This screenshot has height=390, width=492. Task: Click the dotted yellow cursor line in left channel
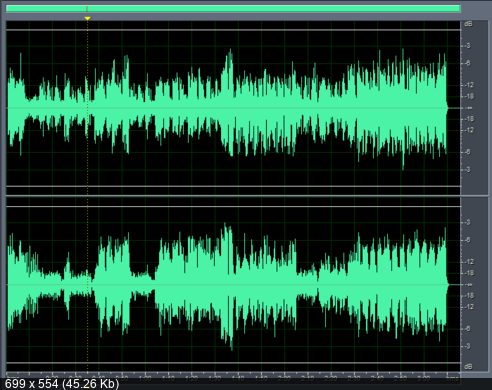(87, 108)
